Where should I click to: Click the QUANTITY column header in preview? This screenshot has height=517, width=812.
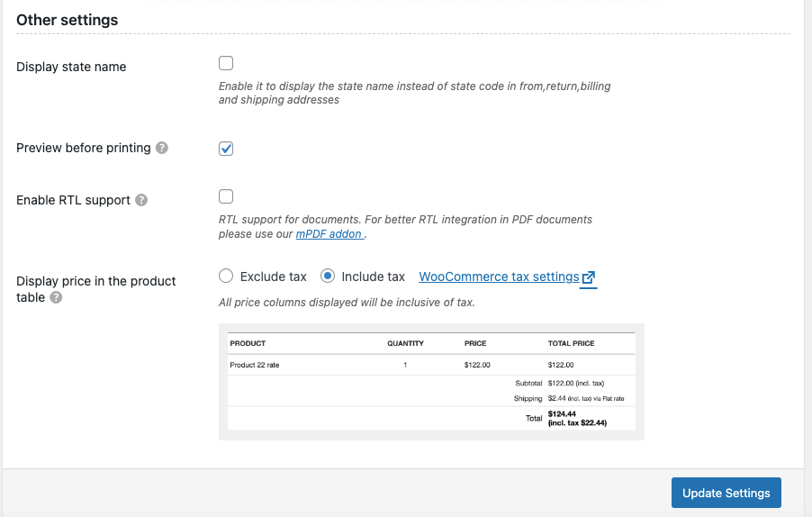pos(405,343)
